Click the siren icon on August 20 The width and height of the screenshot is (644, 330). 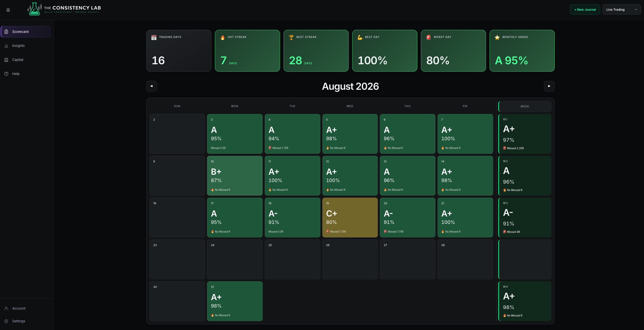click(x=385, y=232)
